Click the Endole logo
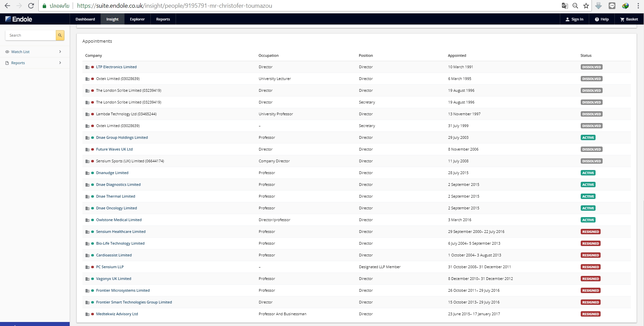The height and width of the screenshot is (326, 644). 19,19
